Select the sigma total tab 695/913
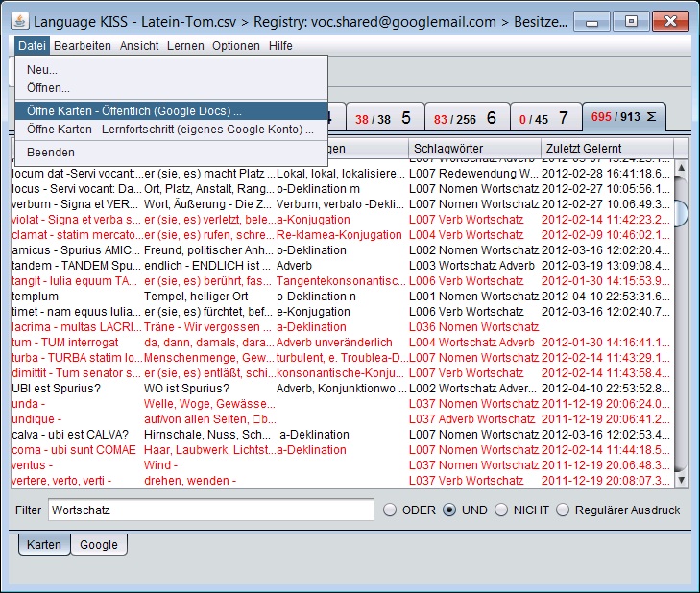The height and width of the screenshot is (593, 700). coord(623,117)
